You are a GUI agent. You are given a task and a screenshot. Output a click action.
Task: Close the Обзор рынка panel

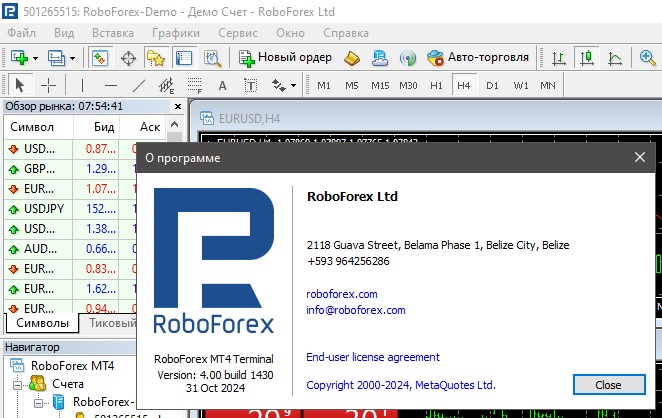coord(178,106)
